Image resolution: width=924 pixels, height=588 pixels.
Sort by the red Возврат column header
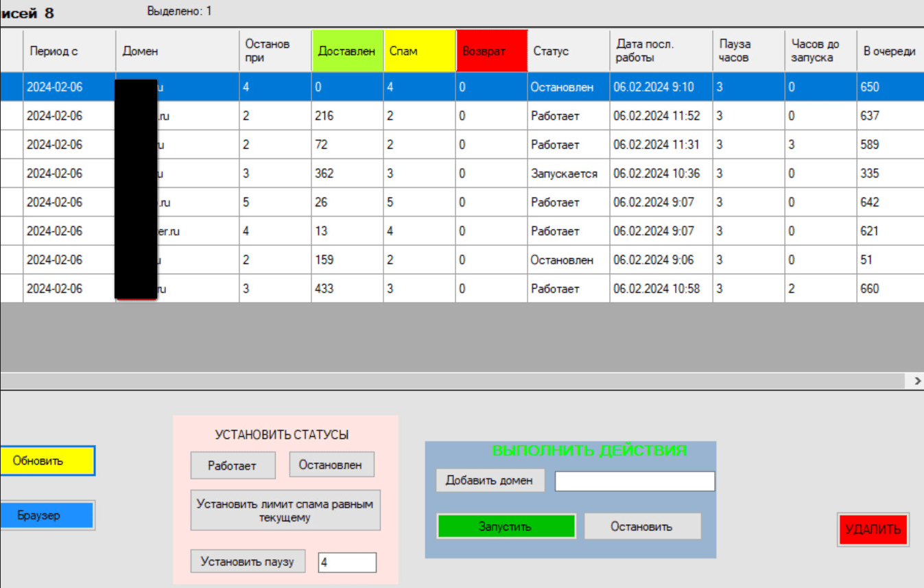click(491, 51)
